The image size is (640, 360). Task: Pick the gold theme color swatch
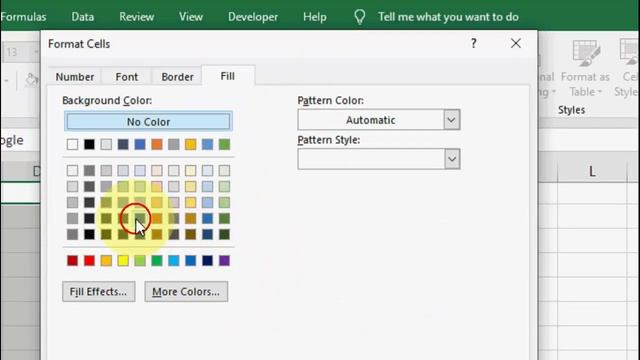(x=191, y=144)
